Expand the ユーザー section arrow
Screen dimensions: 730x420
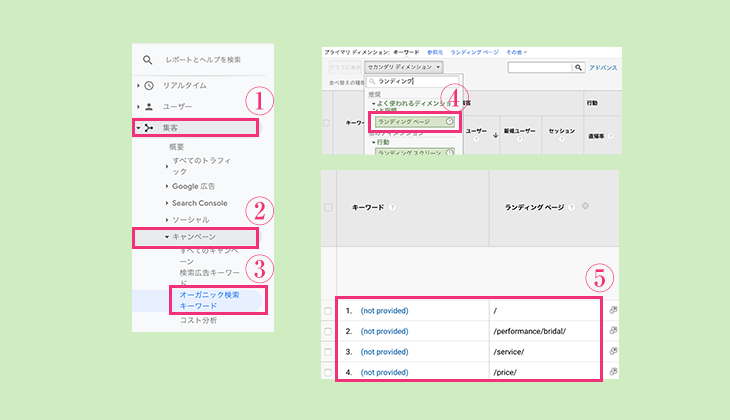click(138, 107)
